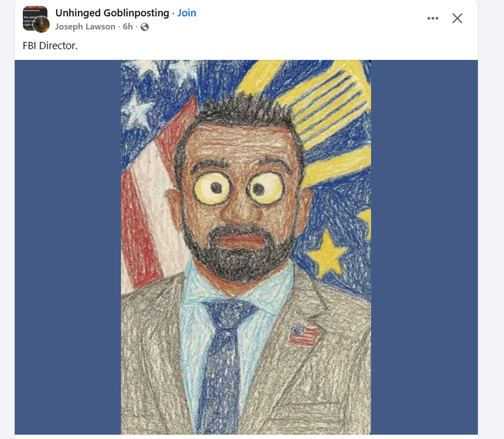Close the post viewer with the X
The width and height of the screenshot is (504, 439).
[457, 18]
